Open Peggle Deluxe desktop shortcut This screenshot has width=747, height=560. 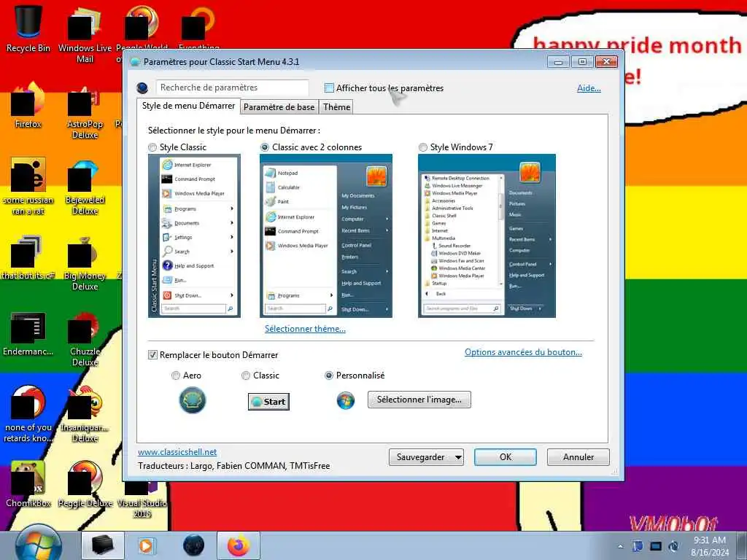(85, 484)
